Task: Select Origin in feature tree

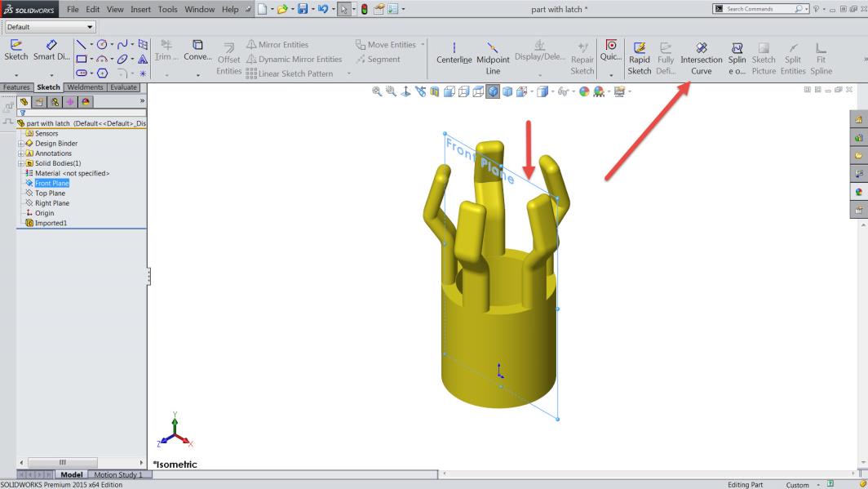Action: (44, 213)
